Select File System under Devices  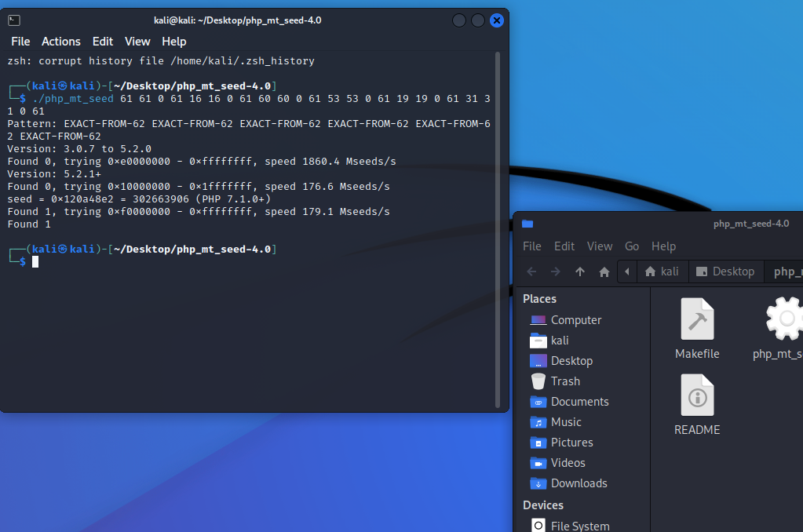tap(579, 526)
